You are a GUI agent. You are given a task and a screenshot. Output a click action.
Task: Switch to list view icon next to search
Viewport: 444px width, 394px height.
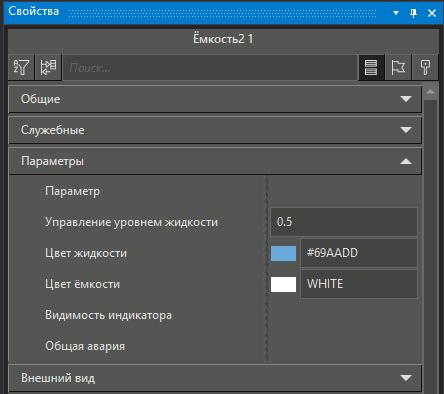(x=371, y=67)
